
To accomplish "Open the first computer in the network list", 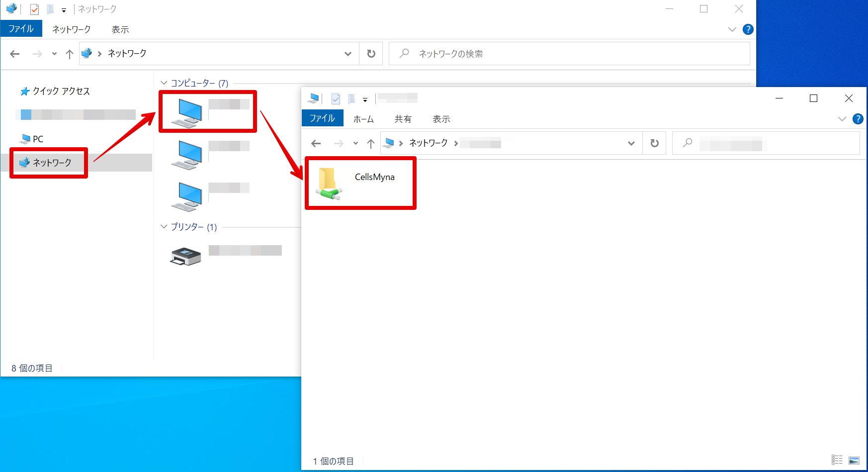I will 186,113.
